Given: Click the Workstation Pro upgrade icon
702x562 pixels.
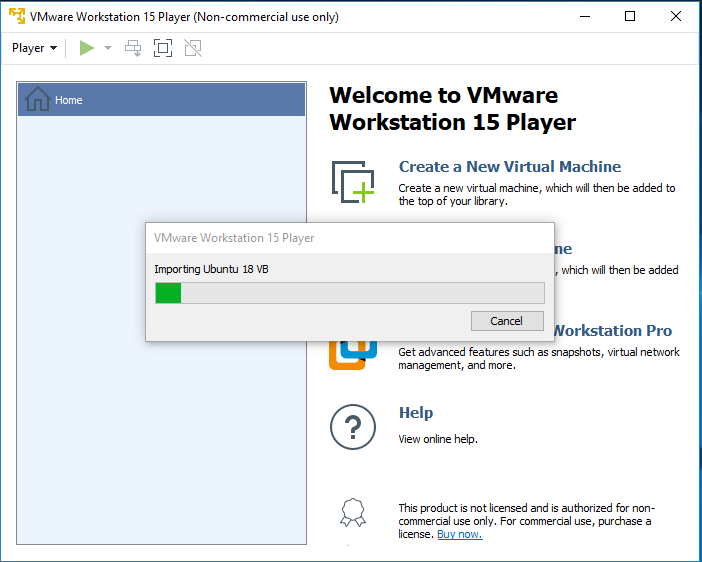Looking at the screenshot, I should coord(353,356).
